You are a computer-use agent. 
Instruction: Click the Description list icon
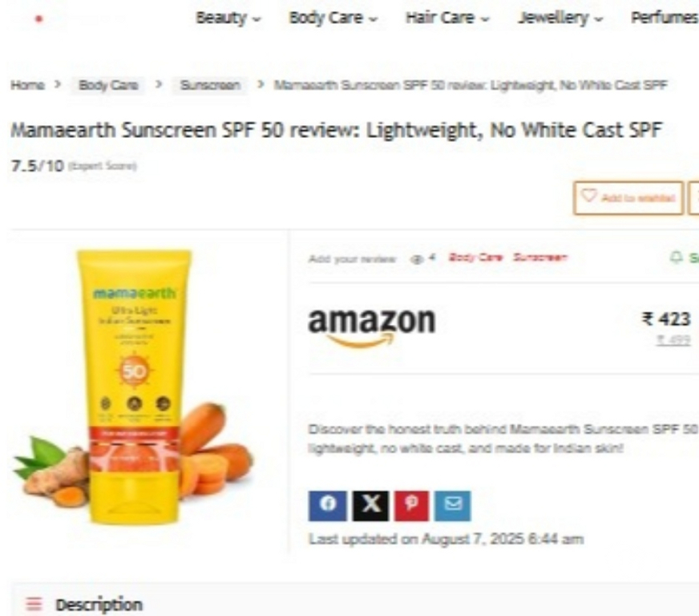click(34, 605)
